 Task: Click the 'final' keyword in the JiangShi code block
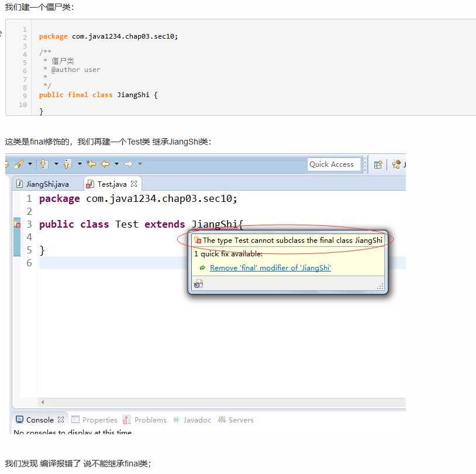point(78,95)
